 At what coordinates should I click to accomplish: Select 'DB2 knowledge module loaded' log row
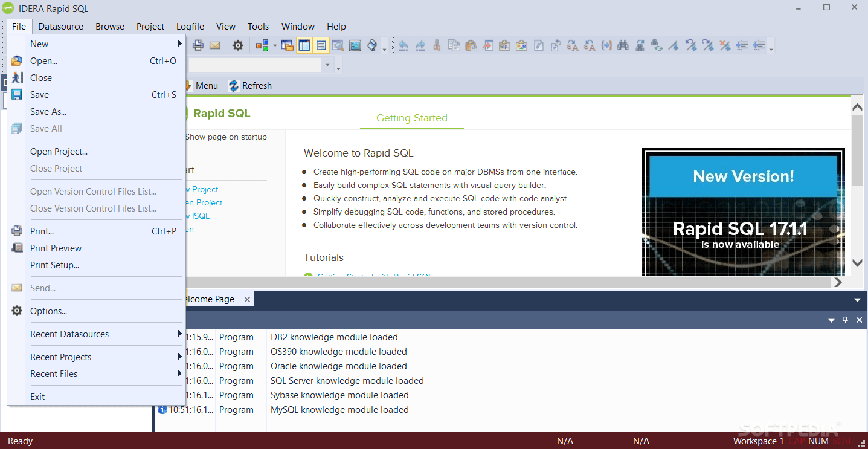pyautogui.click(x=334, y=337)
